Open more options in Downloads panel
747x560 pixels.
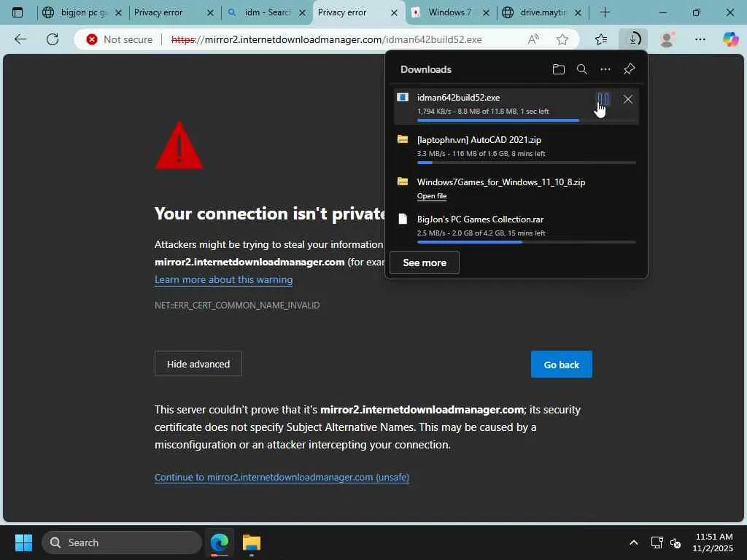pos(605,69)
